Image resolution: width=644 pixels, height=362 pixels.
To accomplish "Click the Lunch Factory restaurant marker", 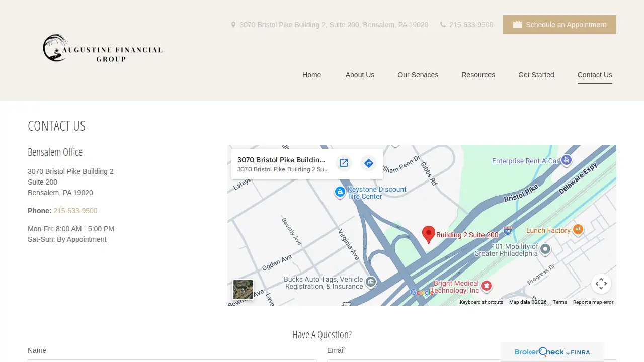I will point(578,230).
